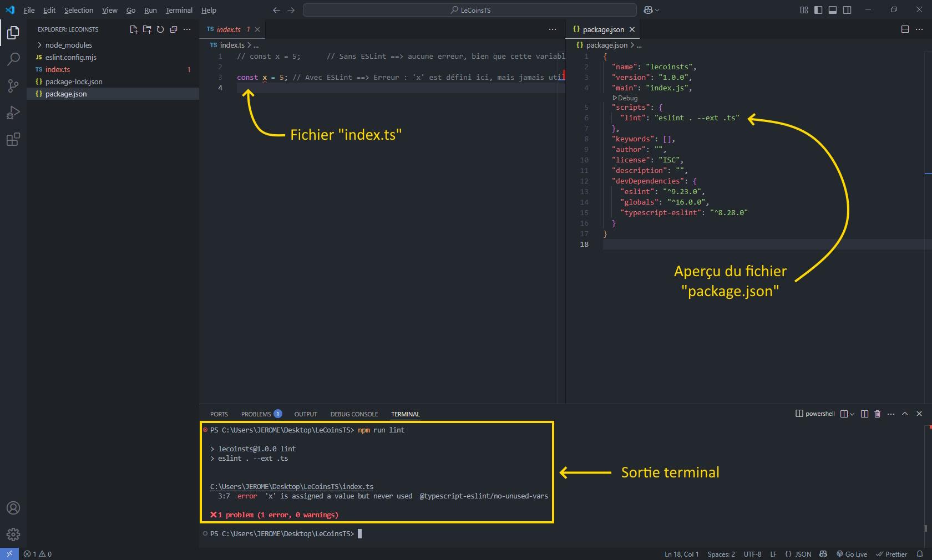
Task: Open the Extensions view
Action: [x=13, y=139]
